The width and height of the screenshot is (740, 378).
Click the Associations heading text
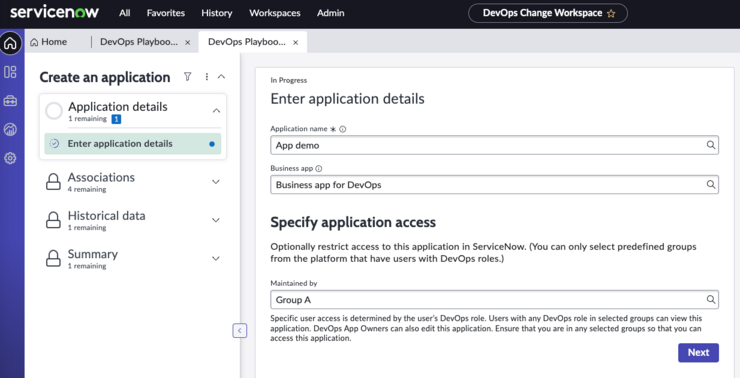click(x=101, y=177)
